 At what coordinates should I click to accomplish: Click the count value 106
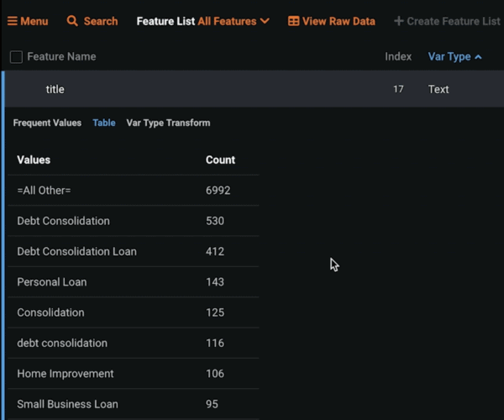pos(215,374)
